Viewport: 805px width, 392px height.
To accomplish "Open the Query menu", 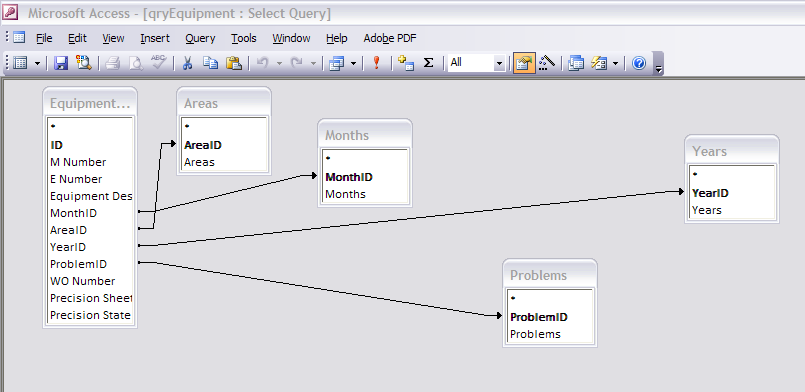I will point(200,38).
